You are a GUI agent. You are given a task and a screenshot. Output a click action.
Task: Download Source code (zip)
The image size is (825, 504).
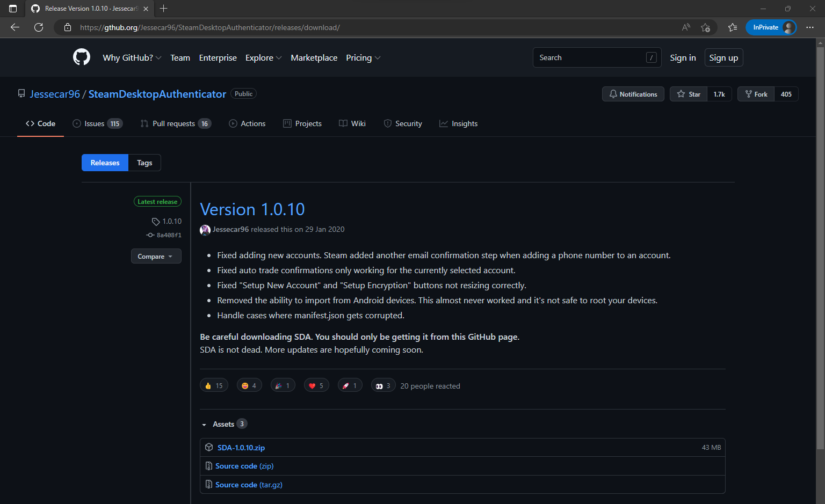pyautogui.click(x=244, y=466)
